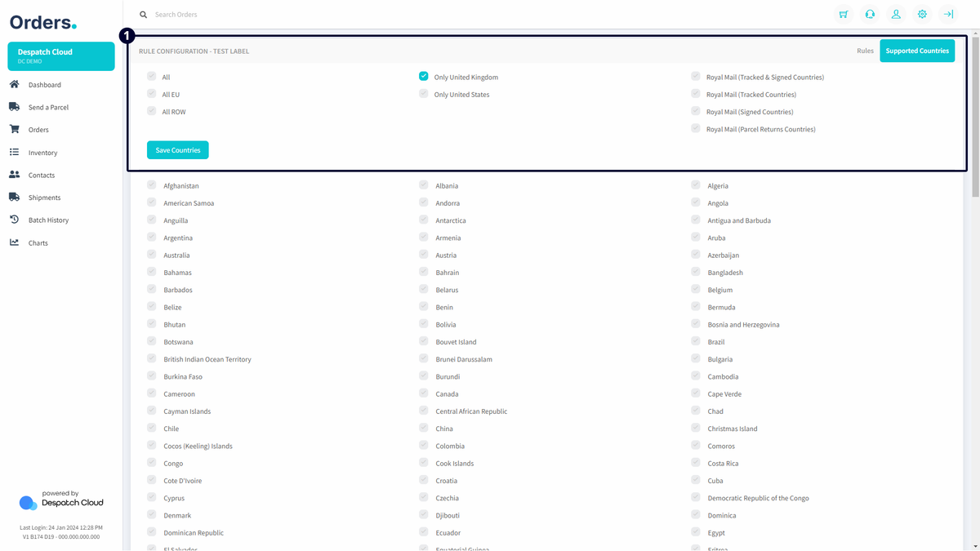980x551 pixels.
Task: Click the Batch History clock icon
Action: (x=14, y=220)
